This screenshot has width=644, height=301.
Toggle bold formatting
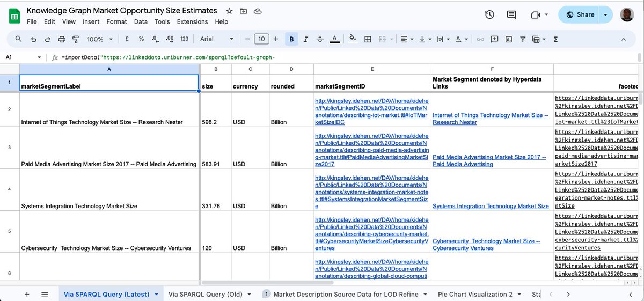pos(291,39)
